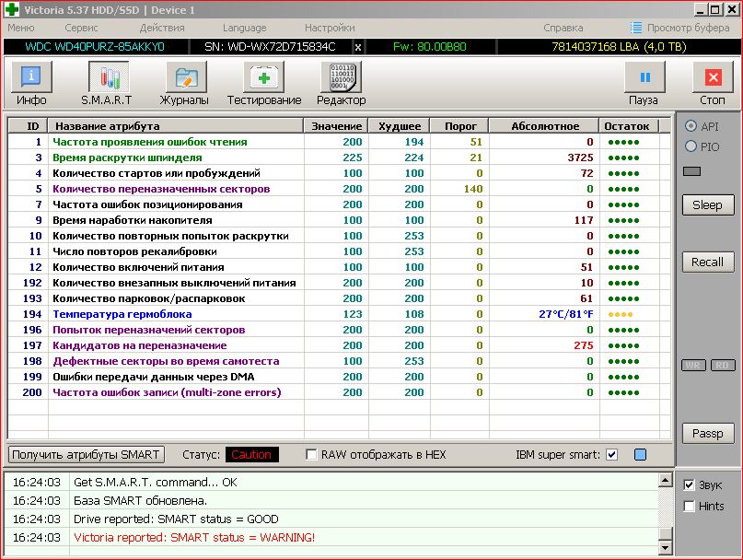Click the 7814037168 LBA (4,0 TB) field

(619, 47)
